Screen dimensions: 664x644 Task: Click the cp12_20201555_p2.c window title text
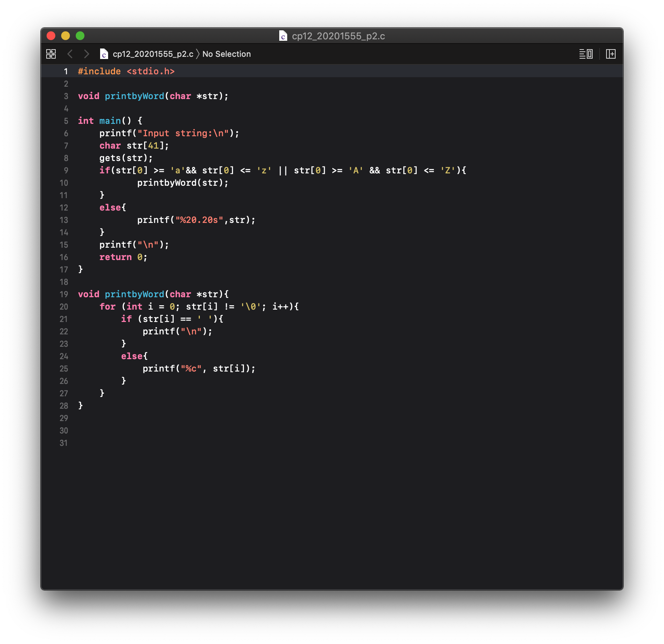point(338,36)
